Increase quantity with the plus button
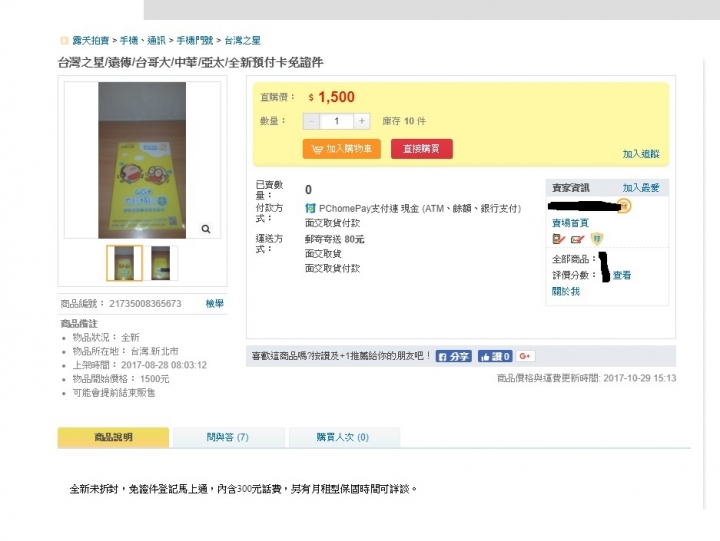Viewport: 720px width, 541px height. coord(362,121)
